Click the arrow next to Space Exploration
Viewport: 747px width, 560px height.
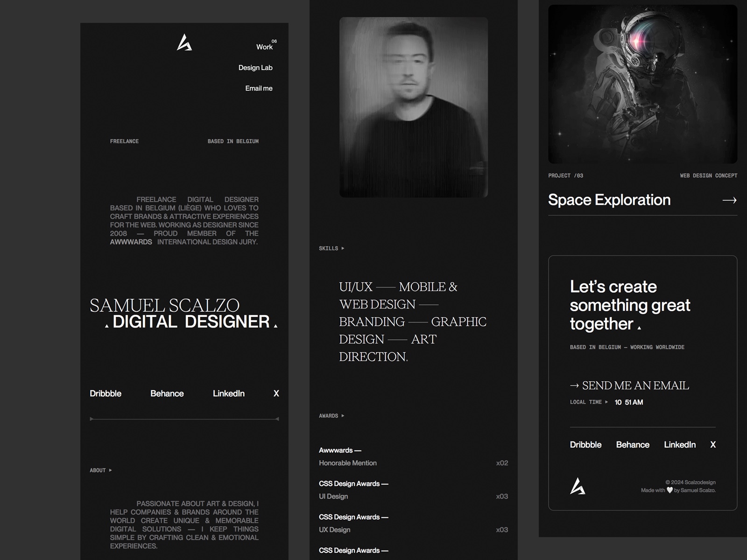pos(729,200)
